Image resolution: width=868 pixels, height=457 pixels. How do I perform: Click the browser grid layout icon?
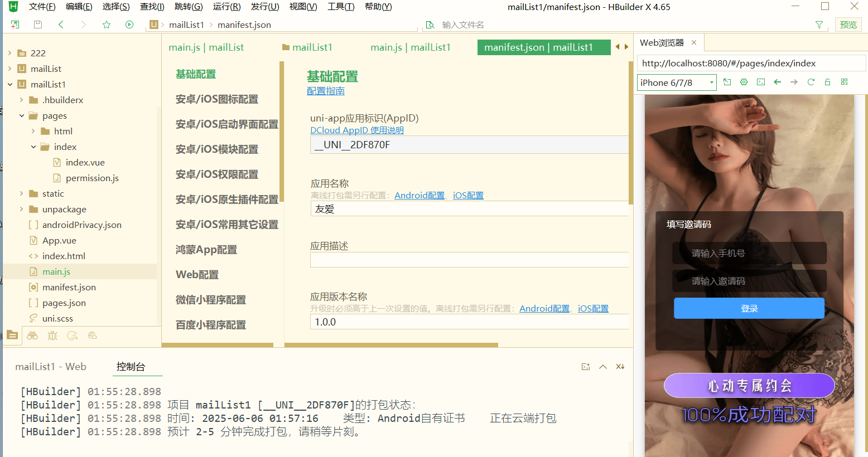[845, 82]
